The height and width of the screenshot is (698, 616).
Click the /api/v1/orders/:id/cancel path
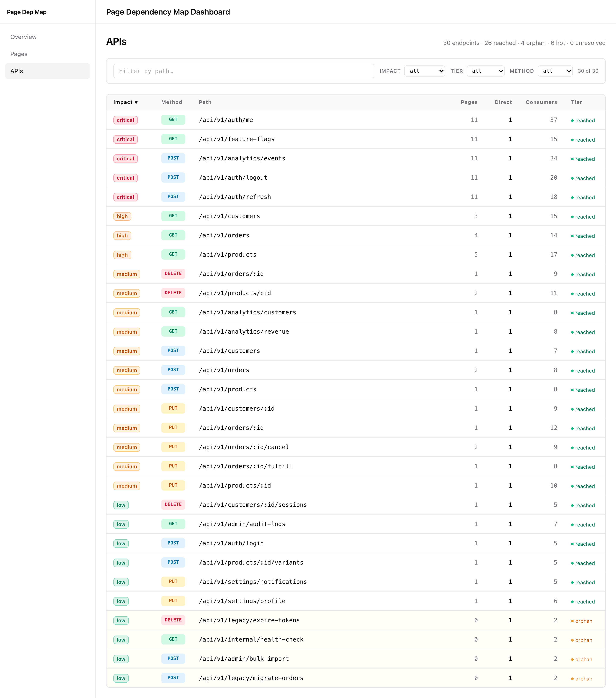[x=244, y=447]
